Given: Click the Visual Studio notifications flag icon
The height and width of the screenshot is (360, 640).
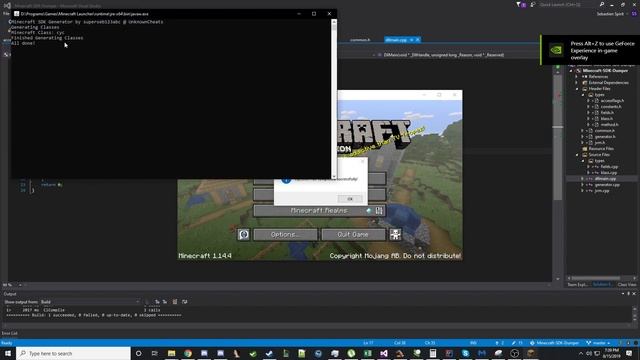Looking at the screenshot, I should coord(520,5).
